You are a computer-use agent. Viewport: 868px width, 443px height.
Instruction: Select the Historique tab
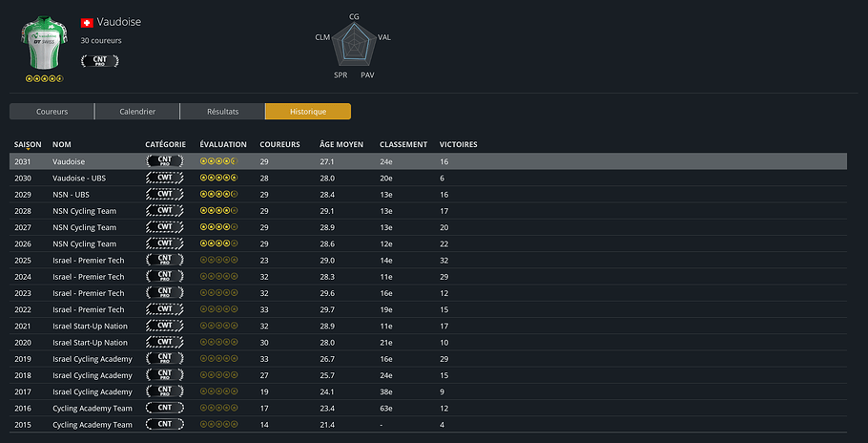(x=307, y=112)
